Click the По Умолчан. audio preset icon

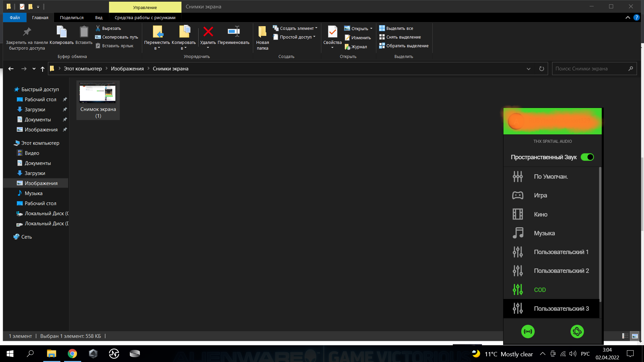click(517, 176)
